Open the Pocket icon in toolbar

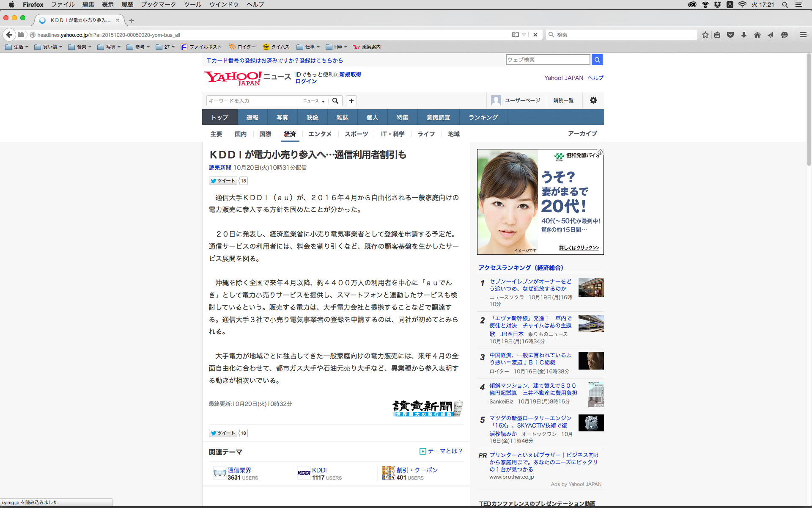click(730, 35)
